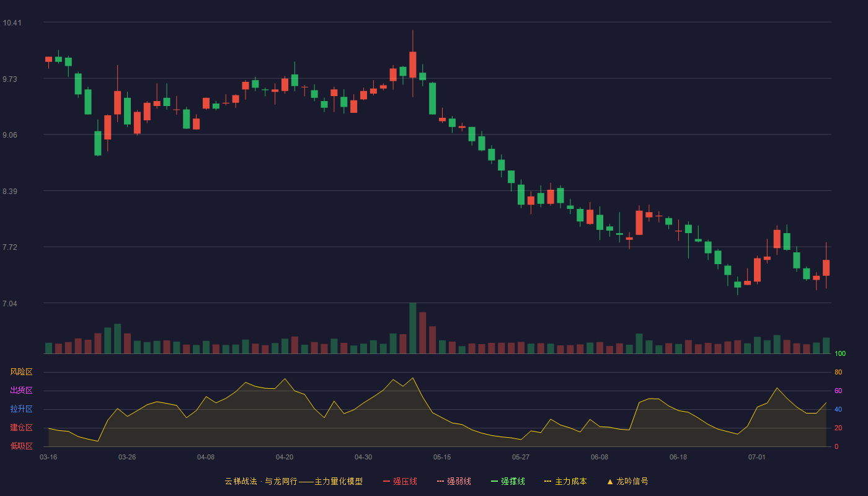This screenshot has width=868, height=496.
Task: Toggle the 主力成本 legend series
Action: tap(565, 481)
